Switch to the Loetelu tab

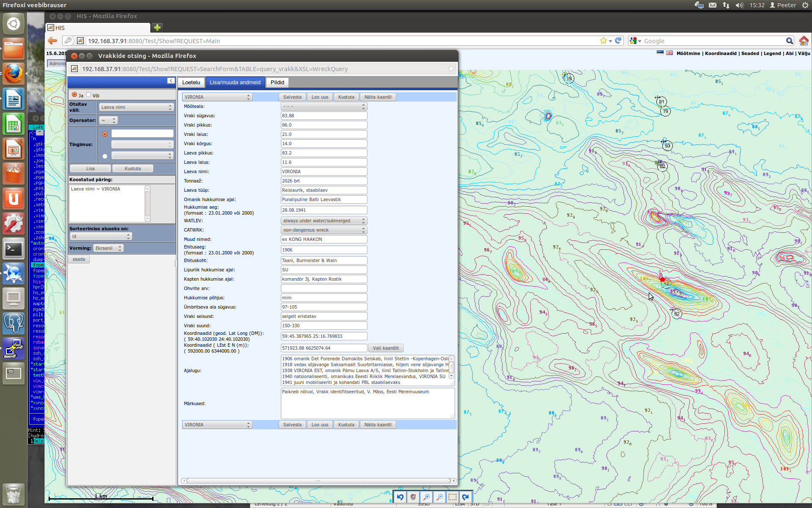pos(191,83)
